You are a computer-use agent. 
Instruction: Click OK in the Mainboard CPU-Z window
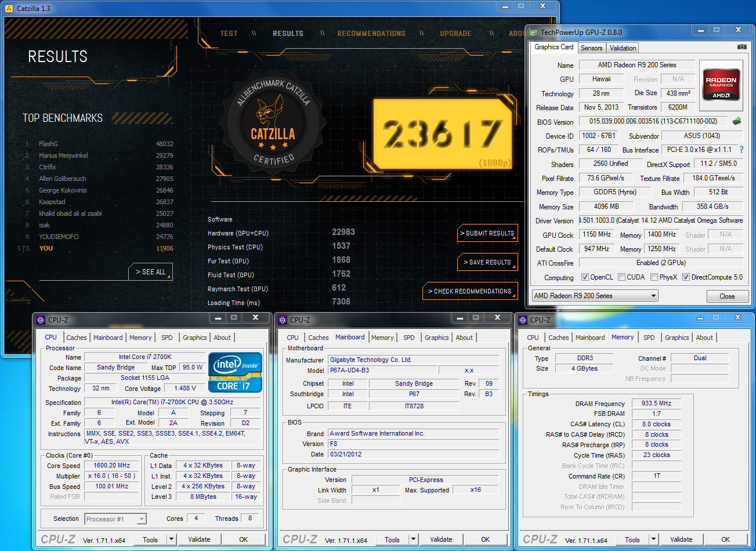click(485, 539)
